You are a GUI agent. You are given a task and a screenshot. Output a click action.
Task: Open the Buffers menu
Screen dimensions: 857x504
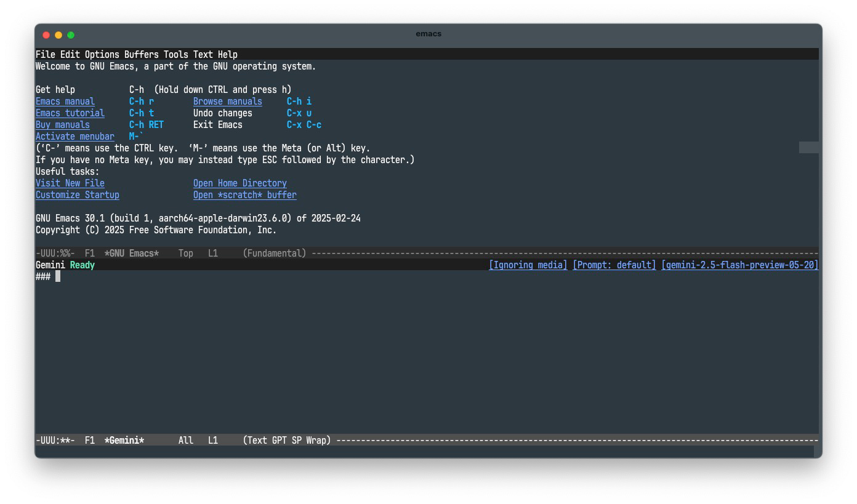[142, 54]
